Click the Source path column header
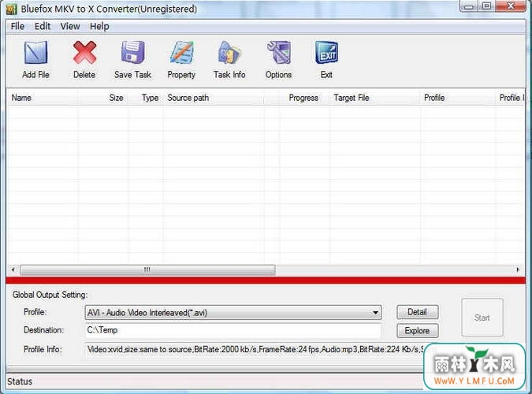Image resolution: width=532 pixels, height=394 pixels. click(214, 98)
